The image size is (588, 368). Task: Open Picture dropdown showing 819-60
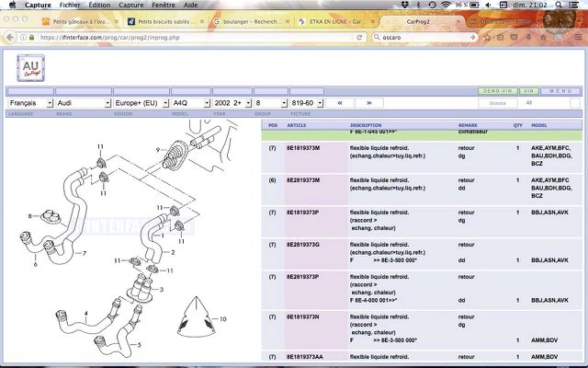(x=307, y=103)
